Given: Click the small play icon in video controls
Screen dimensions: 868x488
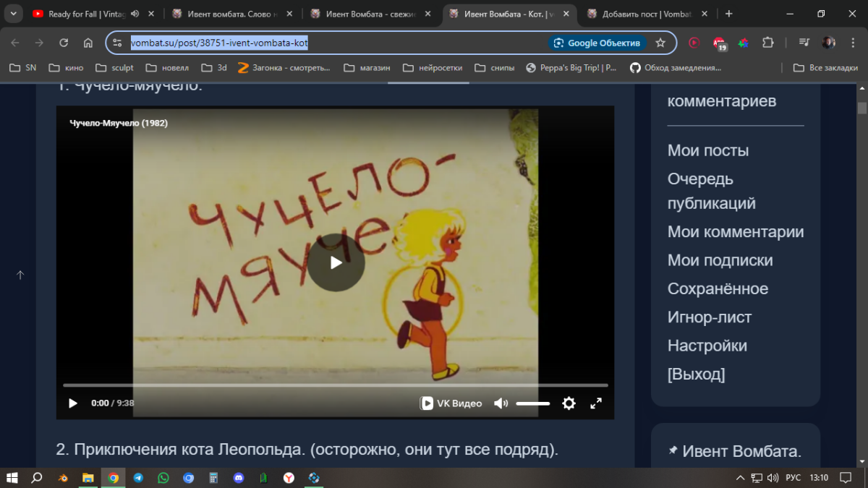Looking at the screenshot, I should (72, 403).
